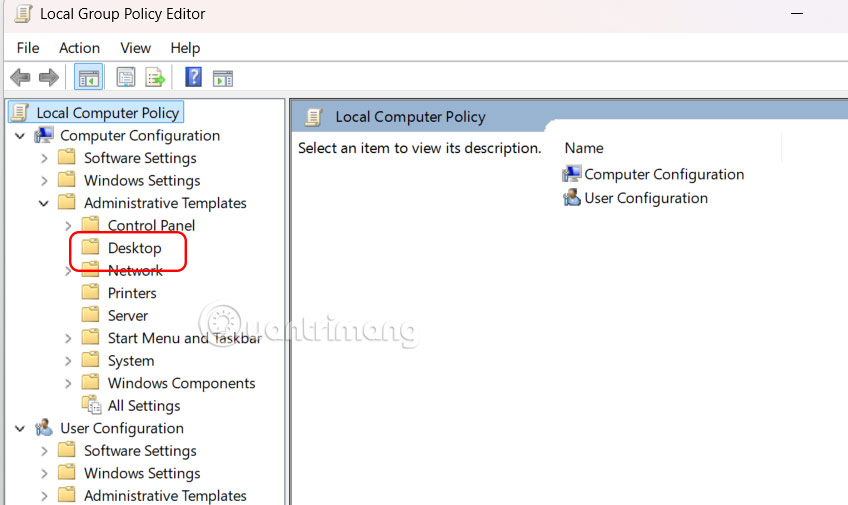
Task: Click the Export List toolbar icon
Action: 155,77
